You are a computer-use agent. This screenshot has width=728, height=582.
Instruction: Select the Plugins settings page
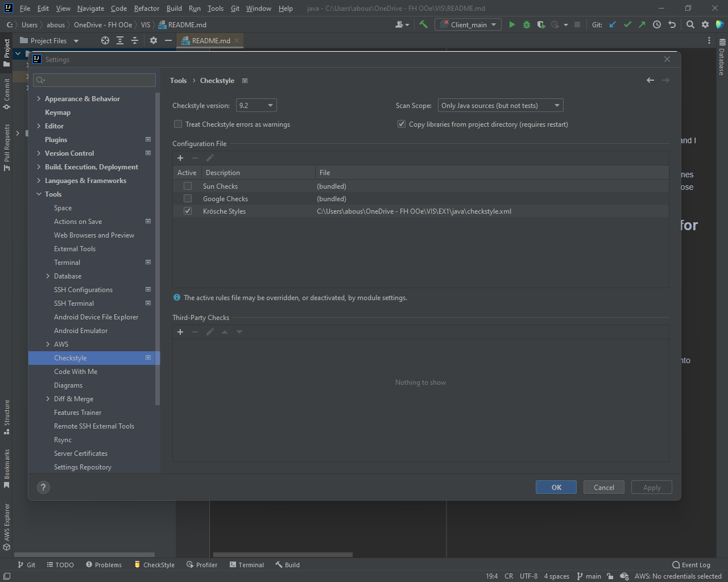point(56,140)
